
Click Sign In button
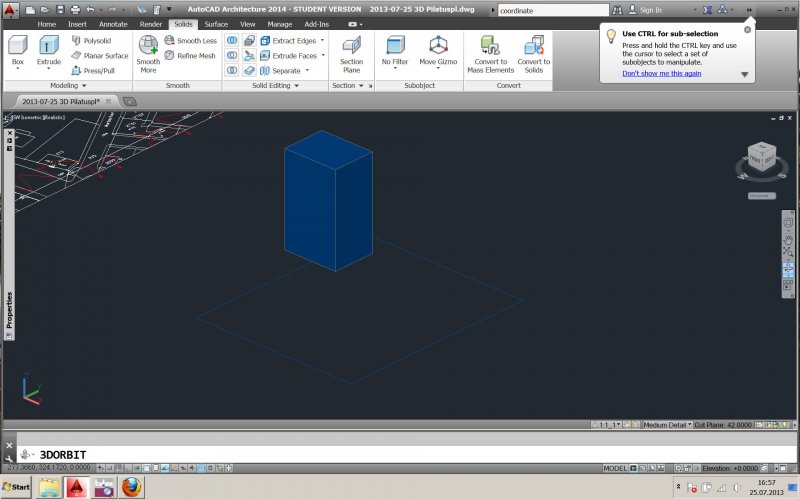[645, 10]
